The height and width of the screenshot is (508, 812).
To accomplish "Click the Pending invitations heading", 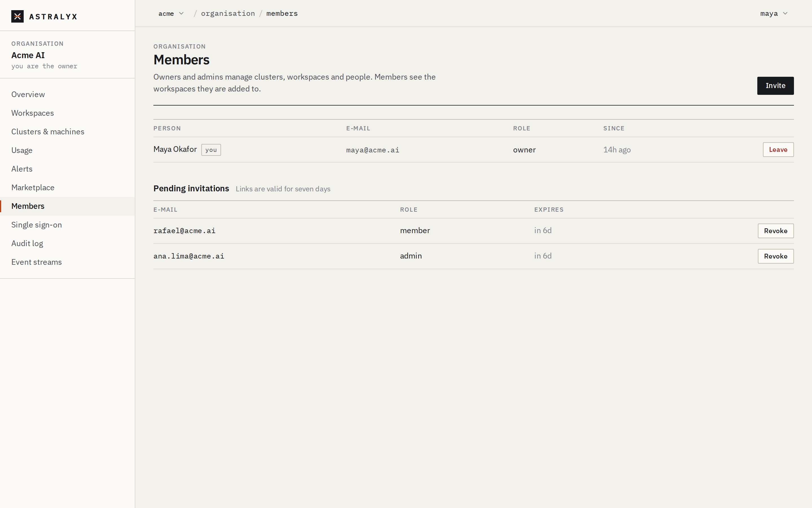I will point(191,189).
